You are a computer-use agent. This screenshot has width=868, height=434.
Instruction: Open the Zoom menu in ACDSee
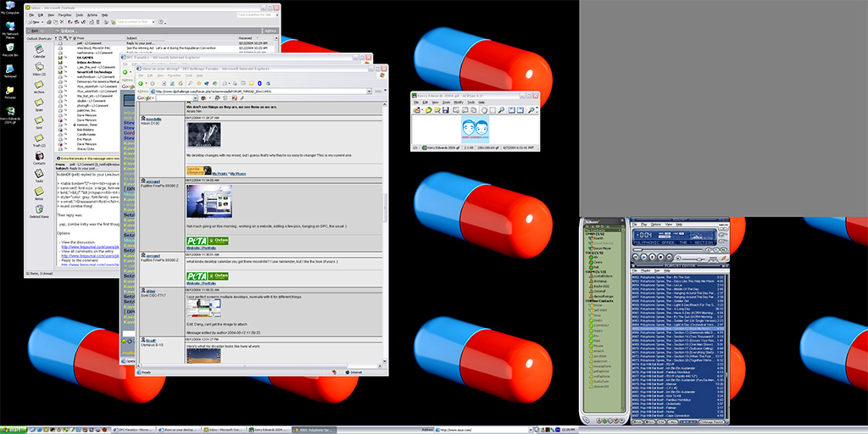pos(446,103)
